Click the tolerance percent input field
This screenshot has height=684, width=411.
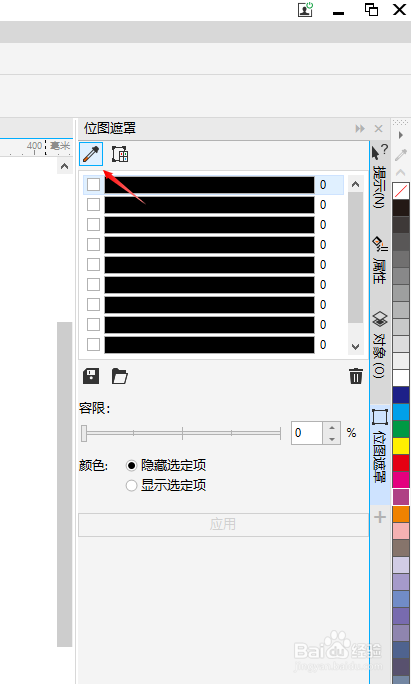tap(307, 433)
